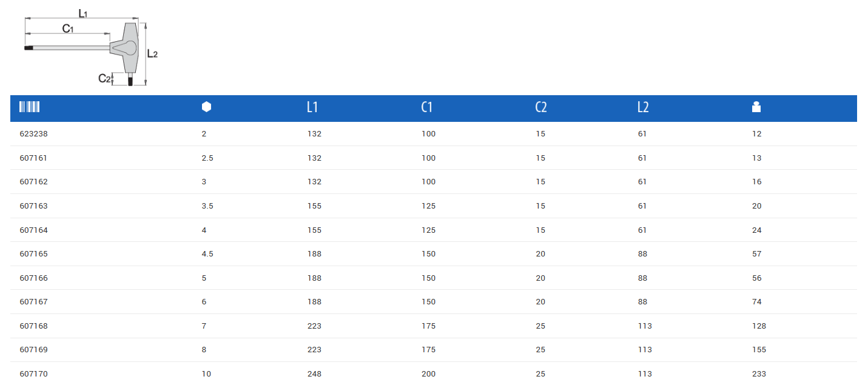The width and height of the screenshot is (868, 385).
Task: Open product code 607165
Action: tap(33, 254)
